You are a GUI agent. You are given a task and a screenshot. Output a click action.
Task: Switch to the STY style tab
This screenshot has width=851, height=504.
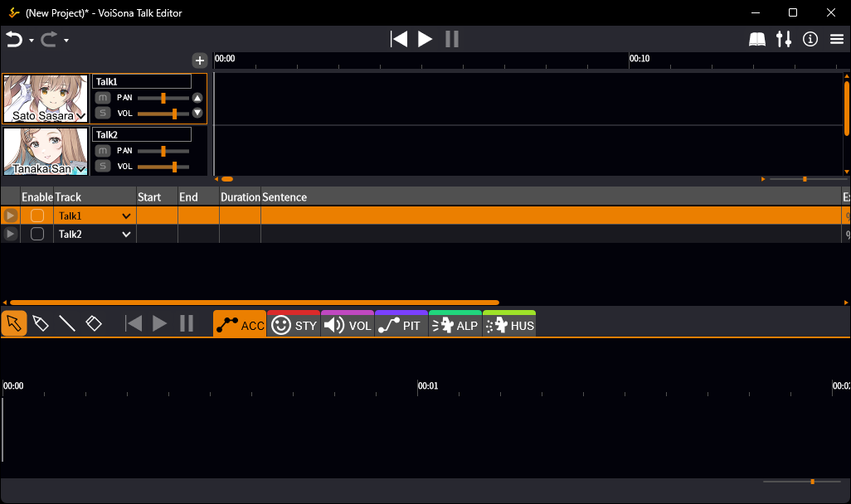(x=294, y=324)
